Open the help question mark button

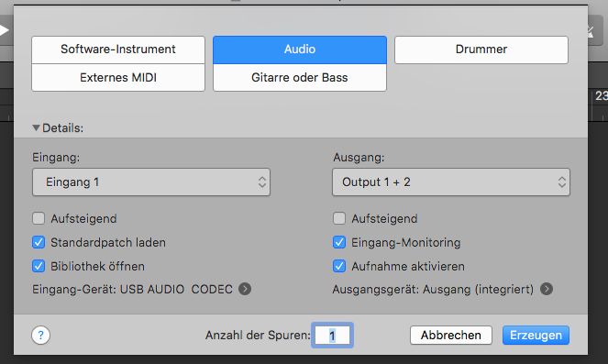40,335
